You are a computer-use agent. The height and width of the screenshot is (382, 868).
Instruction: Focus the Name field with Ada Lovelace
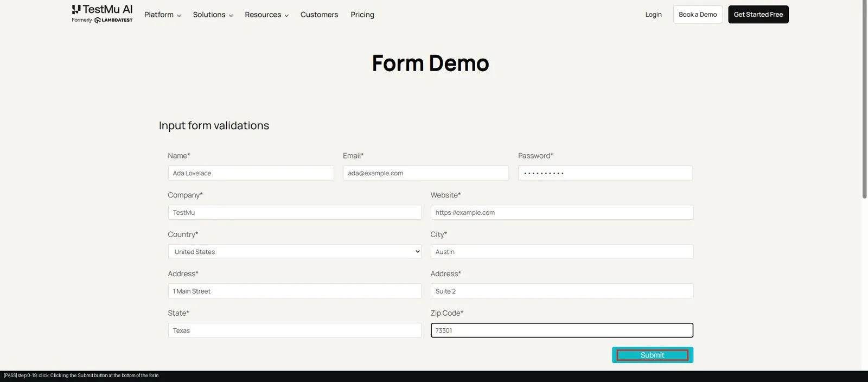pos(251,173)
